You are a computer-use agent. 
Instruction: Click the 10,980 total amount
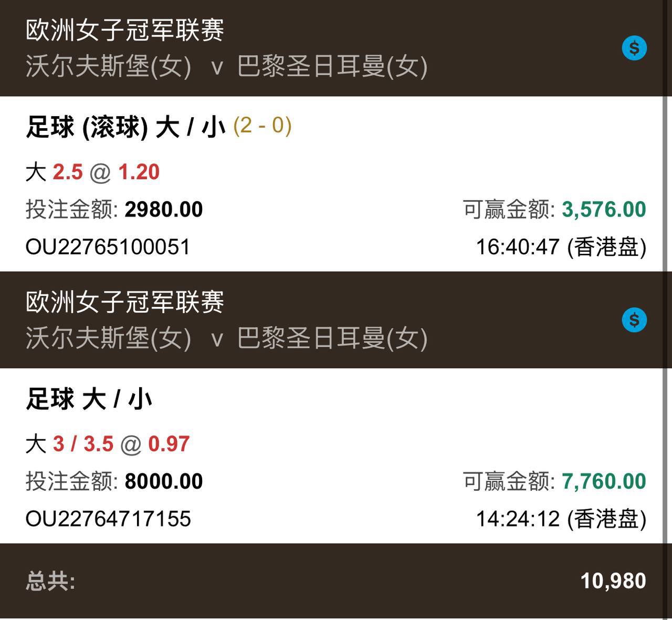point(613,581)
